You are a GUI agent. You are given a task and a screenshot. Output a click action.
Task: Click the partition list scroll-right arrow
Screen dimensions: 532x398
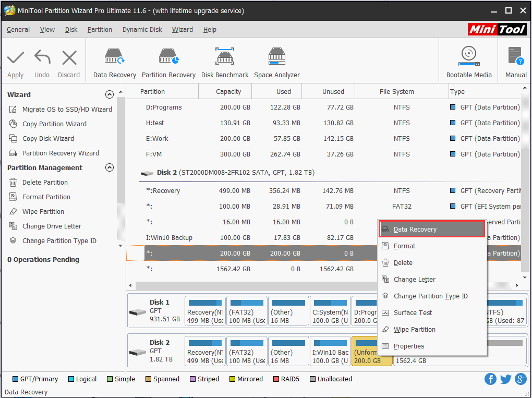click(x=517, y=285)
